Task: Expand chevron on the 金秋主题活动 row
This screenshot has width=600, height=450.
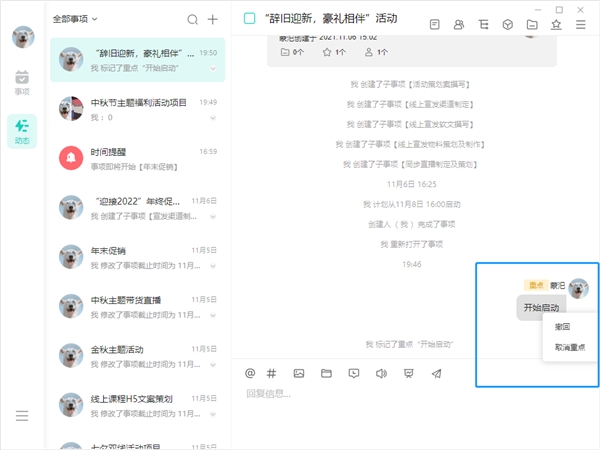Action: tap(213, 365)
